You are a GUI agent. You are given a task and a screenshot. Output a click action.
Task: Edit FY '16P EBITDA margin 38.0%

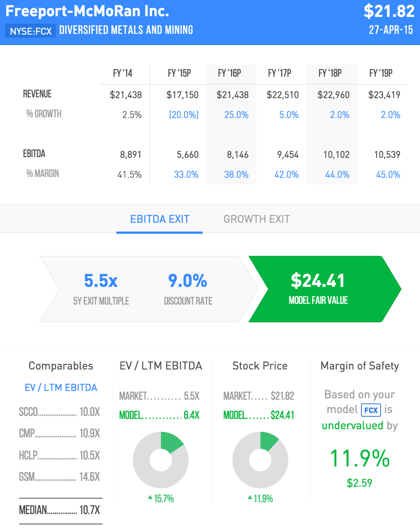[x=236, y=175]
